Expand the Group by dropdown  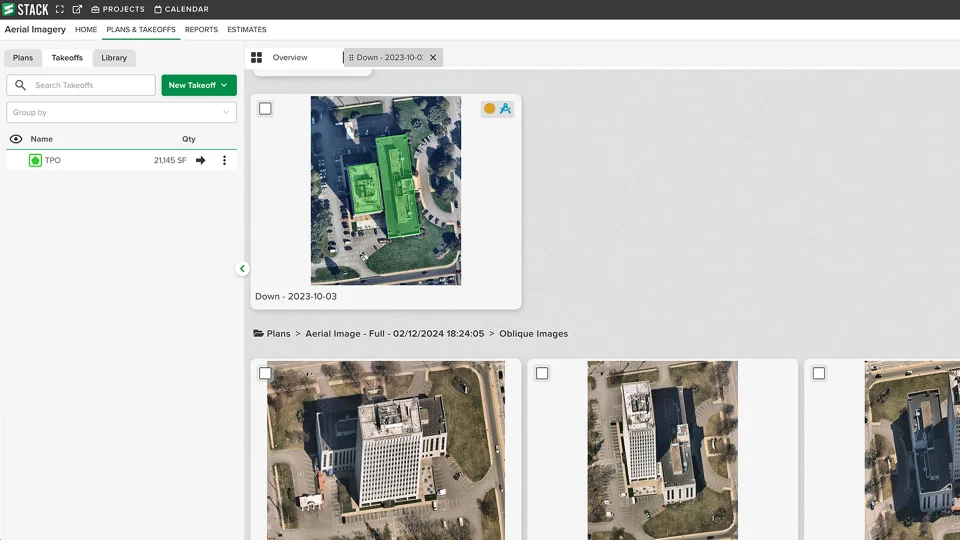click(121, 113)
